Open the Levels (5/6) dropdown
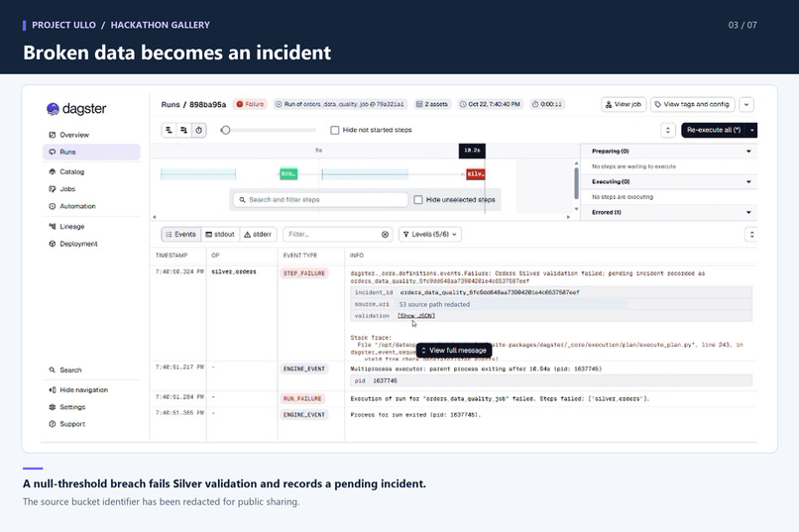Screen dimensions: 799x532 [430, 235]
